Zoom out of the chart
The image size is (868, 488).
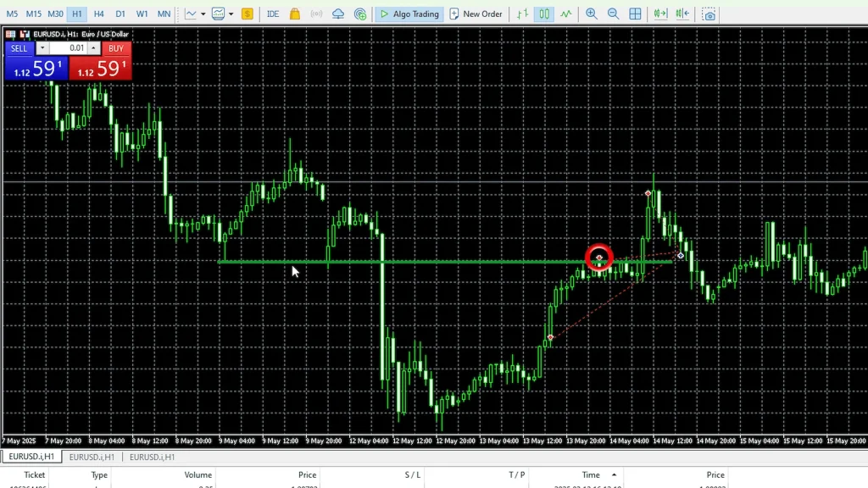click(x=613, y=14)
